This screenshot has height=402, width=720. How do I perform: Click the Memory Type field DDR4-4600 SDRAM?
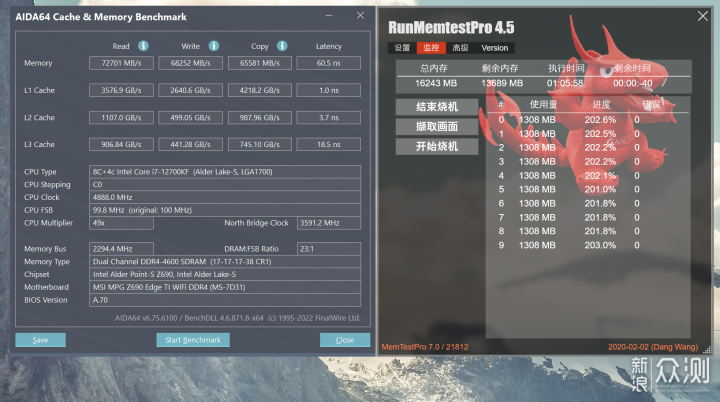point(225,262)
